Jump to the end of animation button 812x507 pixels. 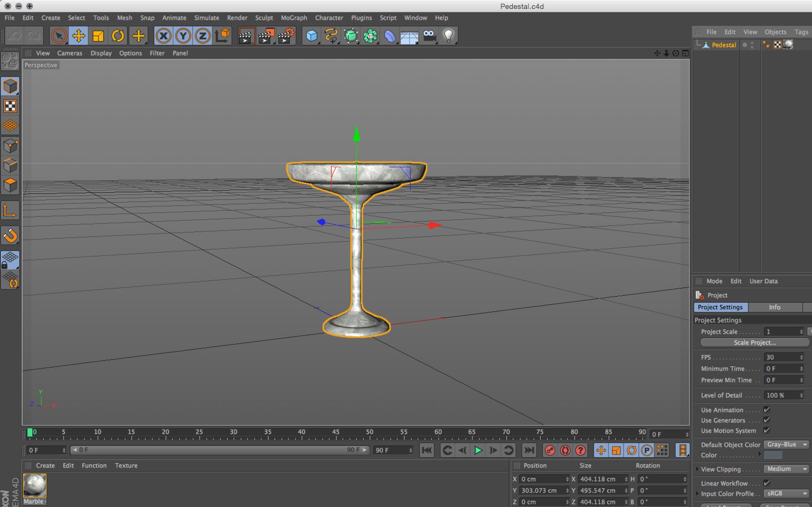coord(529,450)
